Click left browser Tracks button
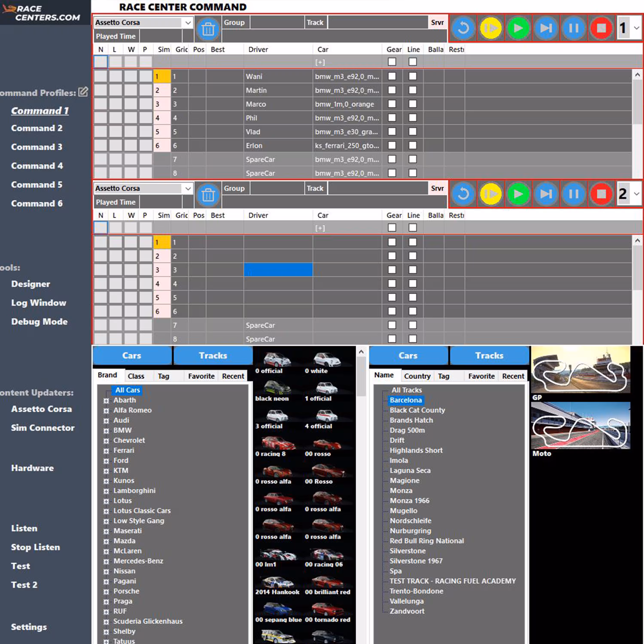Image resolution: width=644 pixels, height=644 pixels. [x=213, y=355]
